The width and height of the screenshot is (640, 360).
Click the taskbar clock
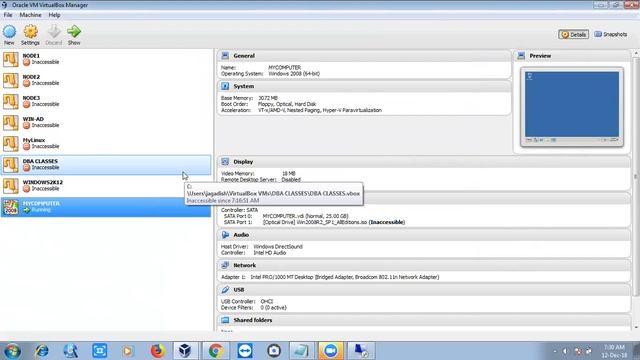[x=614, y=351]
